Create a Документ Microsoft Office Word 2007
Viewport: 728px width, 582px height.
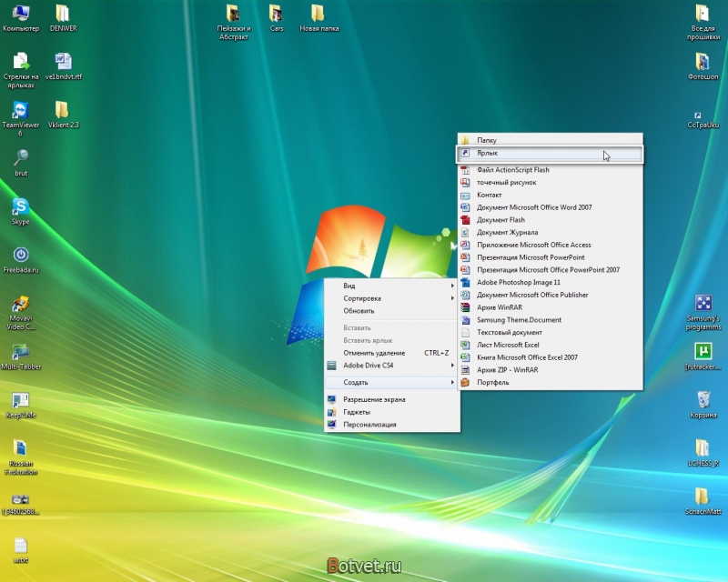[x=551, y=207]
